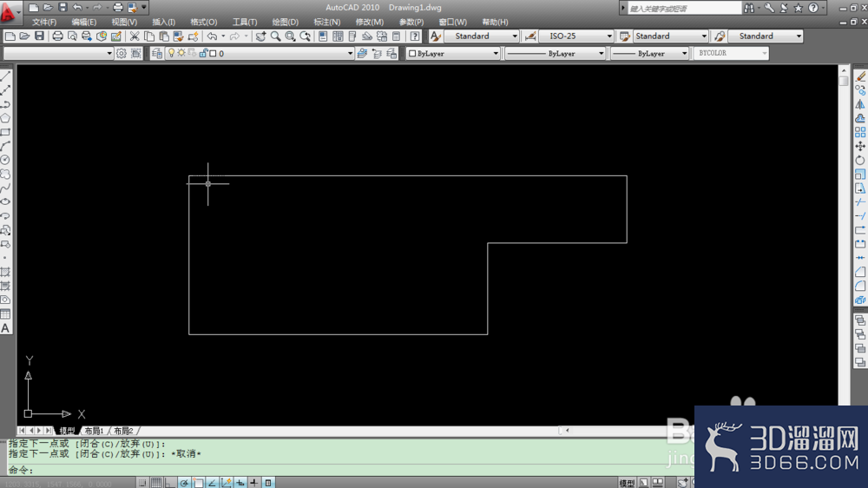Image resolution: width=868 pixels, height=488 pixels.
Task: Toggle Ortho mode in status bar
Action: pyautogui.click(x=170, y=483)
